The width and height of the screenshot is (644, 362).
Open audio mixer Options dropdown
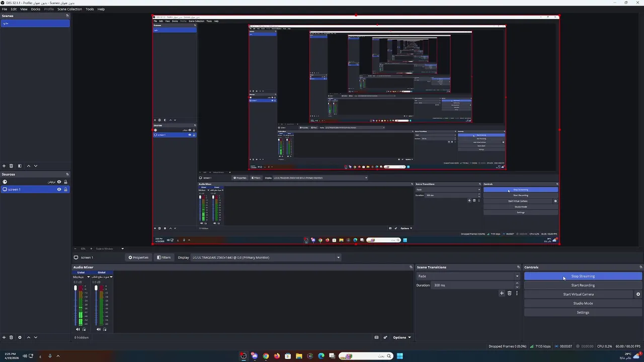click(402, 337)
